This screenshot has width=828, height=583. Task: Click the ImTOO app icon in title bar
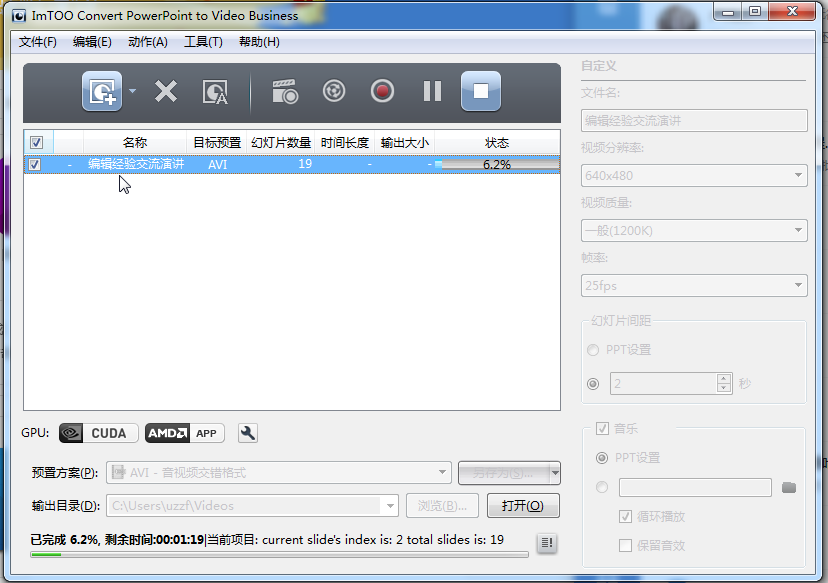(x=19, y=16)
